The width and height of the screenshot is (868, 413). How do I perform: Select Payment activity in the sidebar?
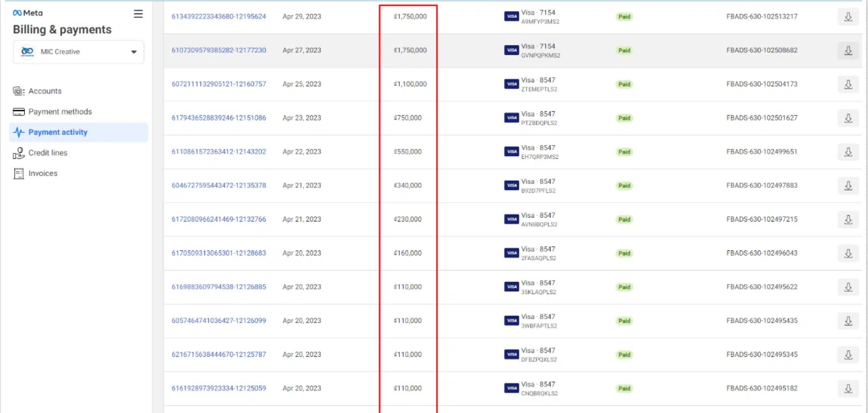[58, 132]
